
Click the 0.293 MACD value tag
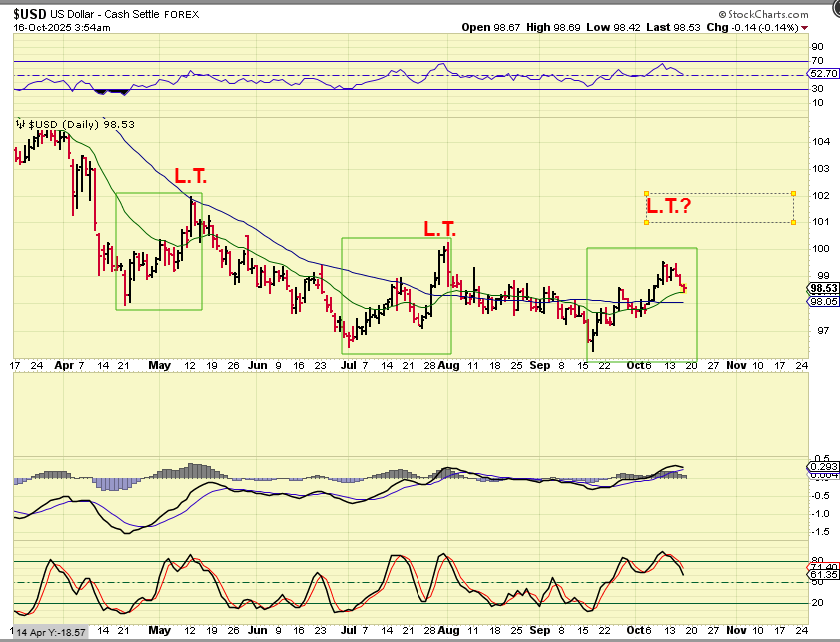(x=822, y=467)
